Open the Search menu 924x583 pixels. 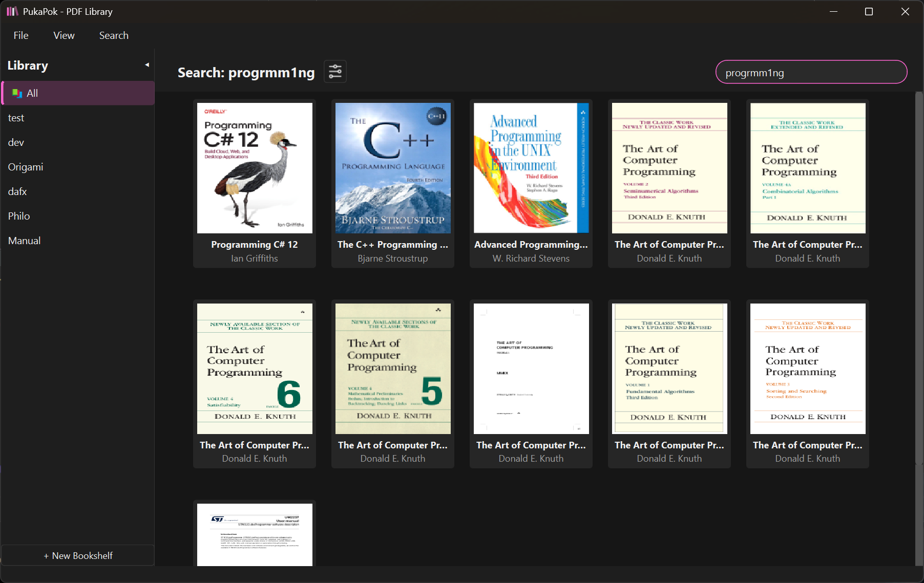click(114, 35)
